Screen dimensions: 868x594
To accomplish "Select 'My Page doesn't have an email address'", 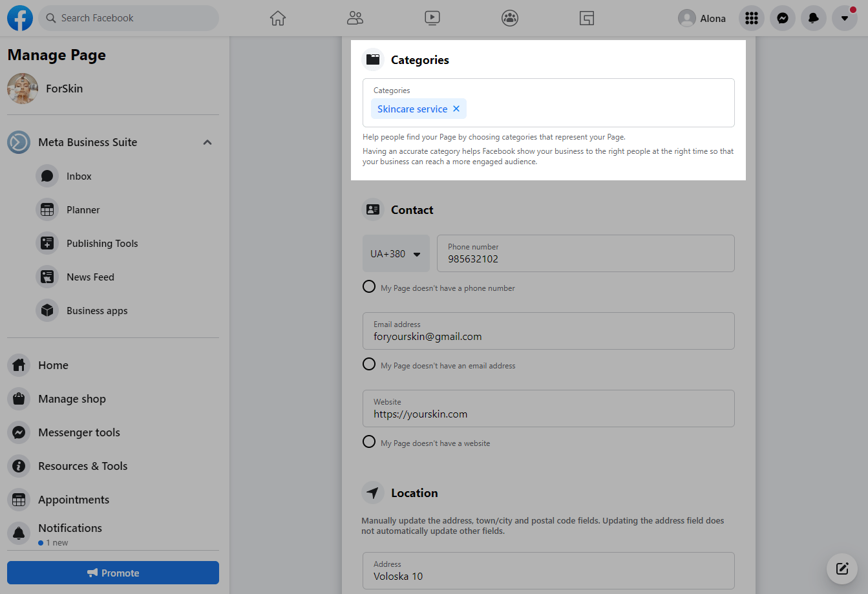I will tap(369, 364).
